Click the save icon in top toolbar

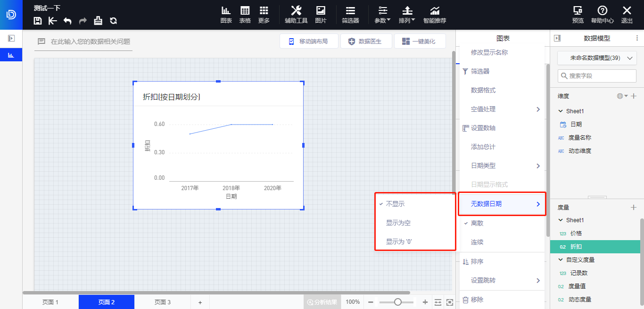coord(38,20)
